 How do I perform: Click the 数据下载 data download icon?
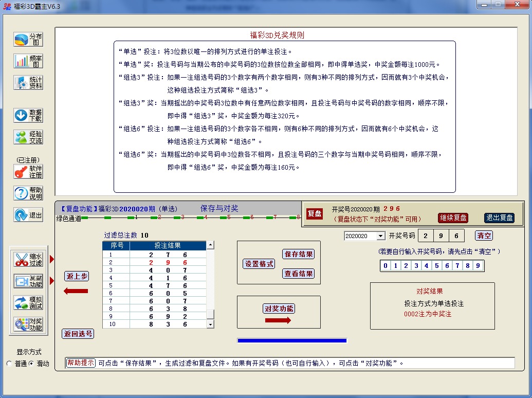28,115
